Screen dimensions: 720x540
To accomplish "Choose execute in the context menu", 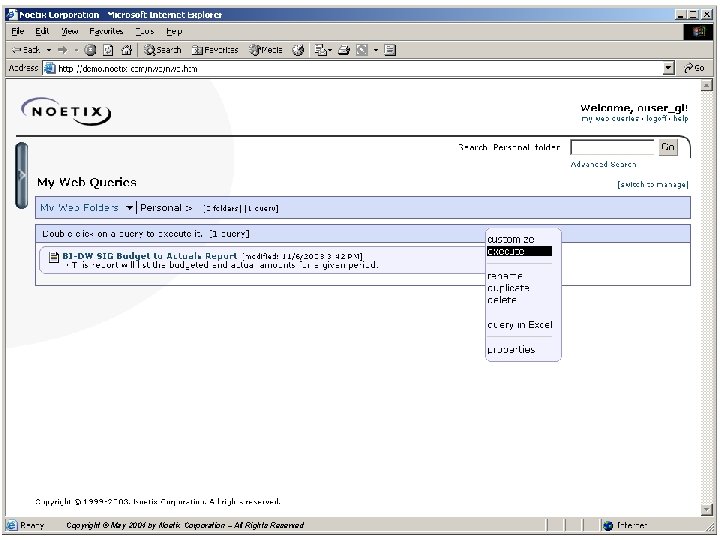I will pyautogui.click(x=519, y=251).
